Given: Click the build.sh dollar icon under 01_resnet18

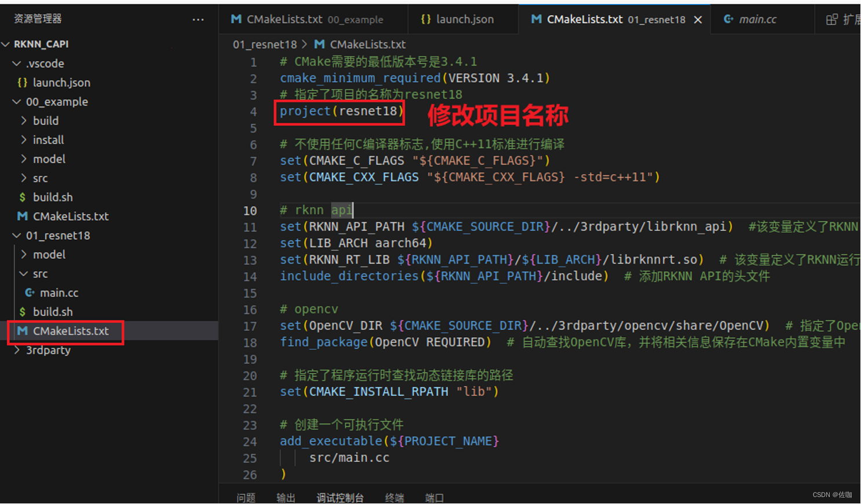Looking at the screenshot, I should 23,312.
